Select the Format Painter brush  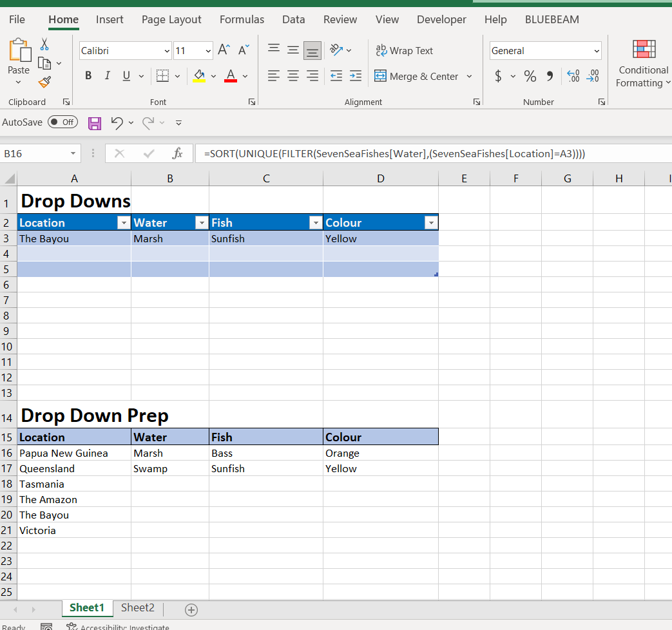click(x=44, y=82)
